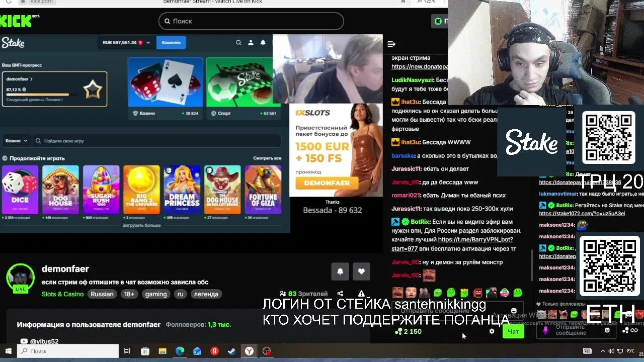Click the DEMONFAER promo code button
The height and width of the screenshot is (362, 644).
(x=327, y=183)
